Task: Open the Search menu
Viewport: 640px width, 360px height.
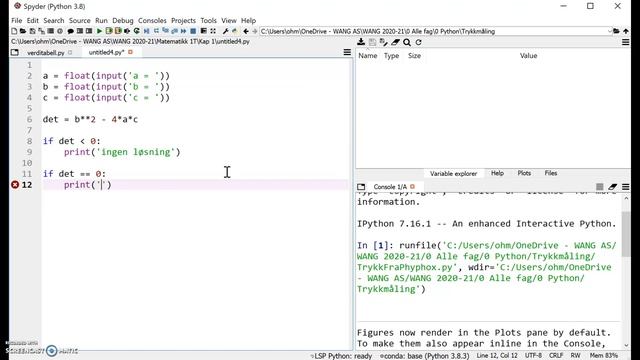Action: point(54,20)
